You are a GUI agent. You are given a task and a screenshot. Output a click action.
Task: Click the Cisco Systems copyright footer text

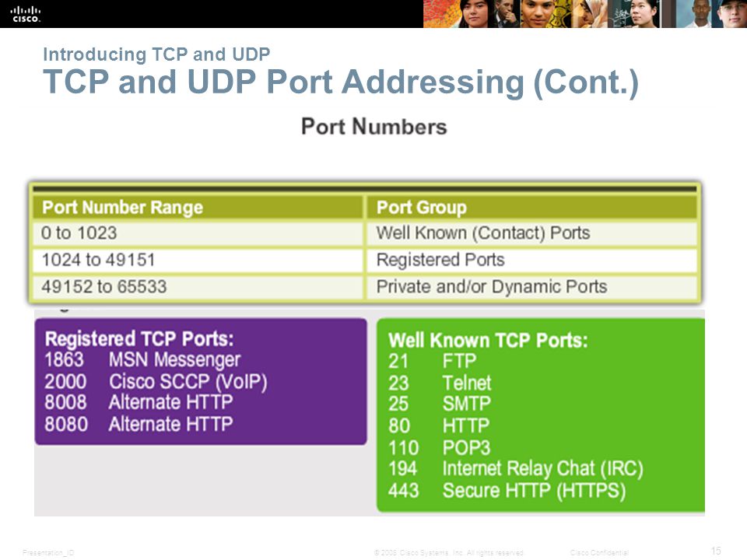[448, 553]
